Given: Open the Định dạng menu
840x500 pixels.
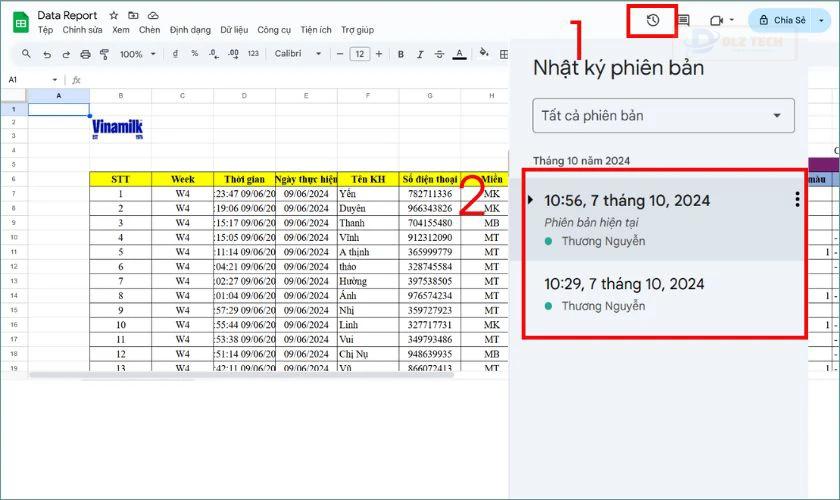Looking at the screenshot, I should coord(190,30).
